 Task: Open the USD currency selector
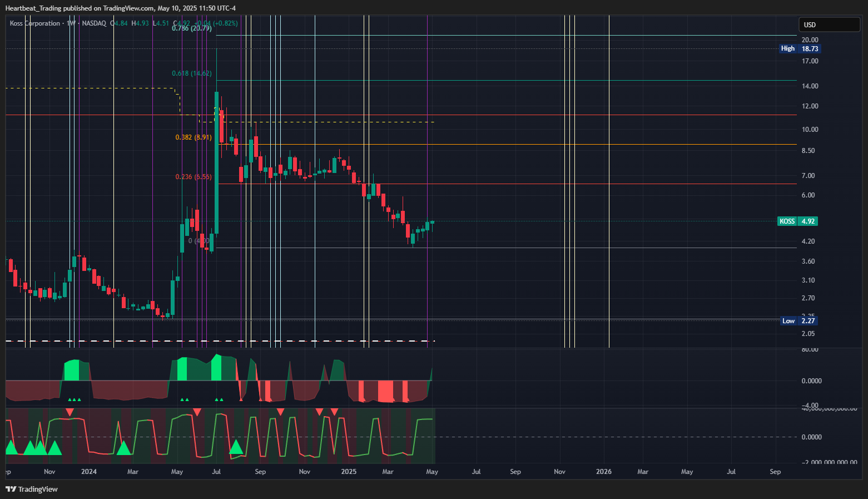tap(830, 24)
